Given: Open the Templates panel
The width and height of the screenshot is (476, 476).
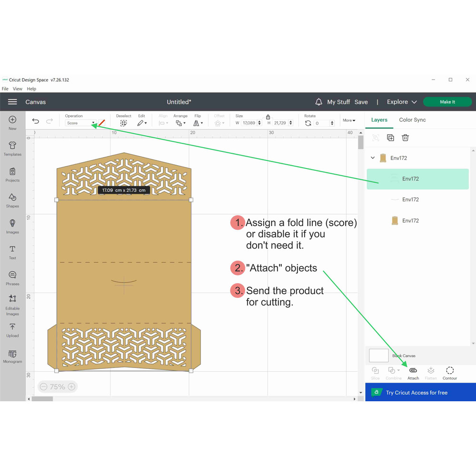Looking at the screenshot, I should click(x=12, y=149).
